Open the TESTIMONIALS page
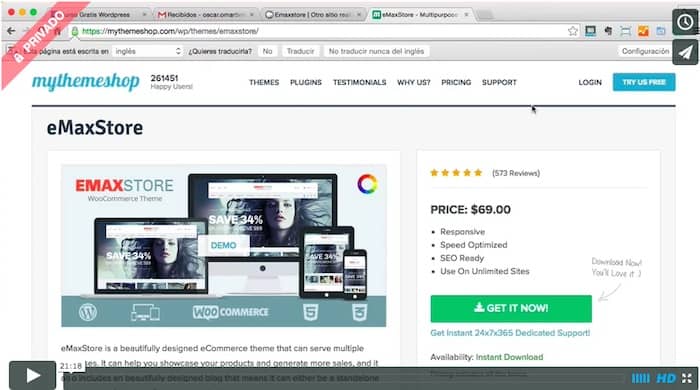 [359, 83]
